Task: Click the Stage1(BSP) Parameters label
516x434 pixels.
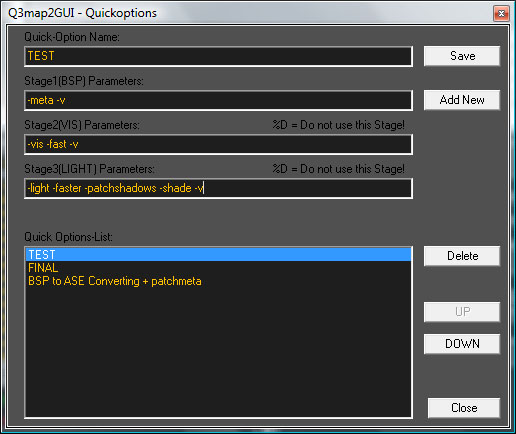Action: pyautogui.click(x=84, y=81)
